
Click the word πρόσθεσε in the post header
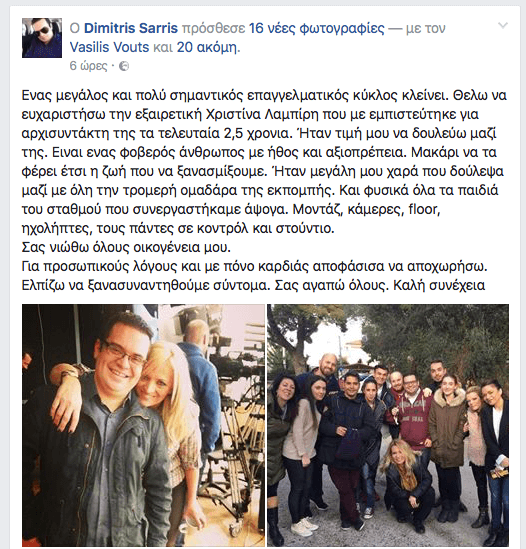tap(213, 28)
